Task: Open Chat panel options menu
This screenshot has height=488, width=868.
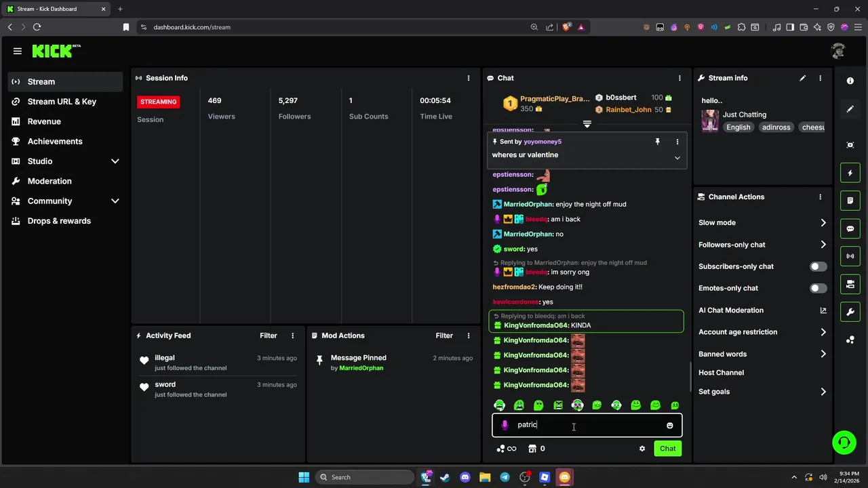Action: pos(679,78)
